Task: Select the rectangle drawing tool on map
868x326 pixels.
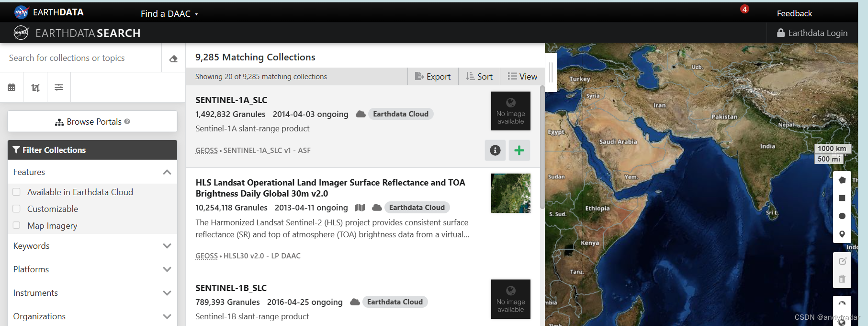Action: 842,198
